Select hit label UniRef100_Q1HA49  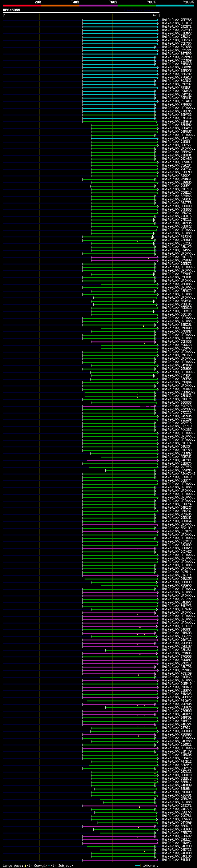[177, 121]
